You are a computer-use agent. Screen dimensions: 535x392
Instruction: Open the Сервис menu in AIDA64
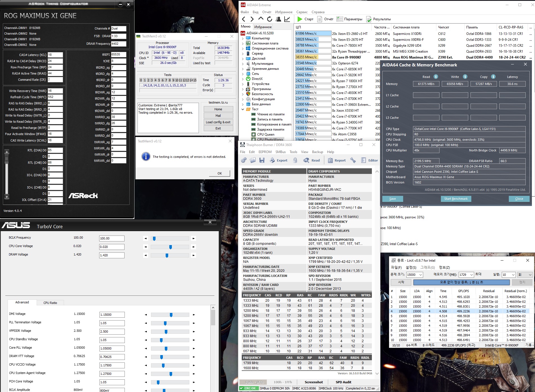(302, 12)
